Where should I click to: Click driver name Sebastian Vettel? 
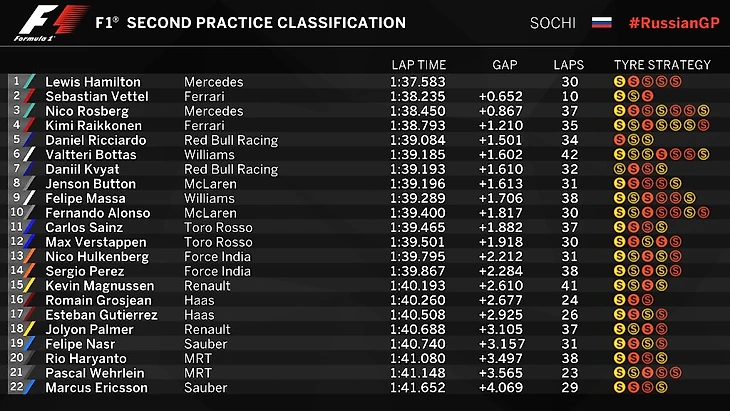coord(97,97)
